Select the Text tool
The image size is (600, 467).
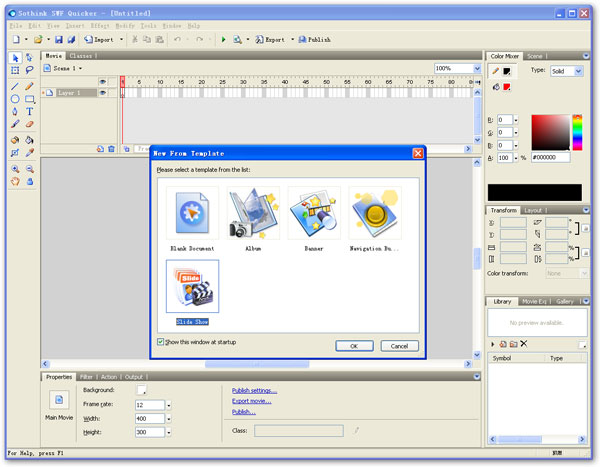pyautogui.click(x=29, y=111)
